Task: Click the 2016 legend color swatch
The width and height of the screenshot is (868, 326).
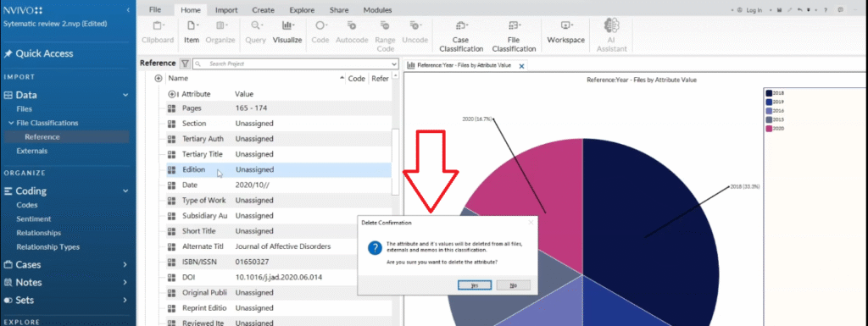Action: click(x=769, y=111)
